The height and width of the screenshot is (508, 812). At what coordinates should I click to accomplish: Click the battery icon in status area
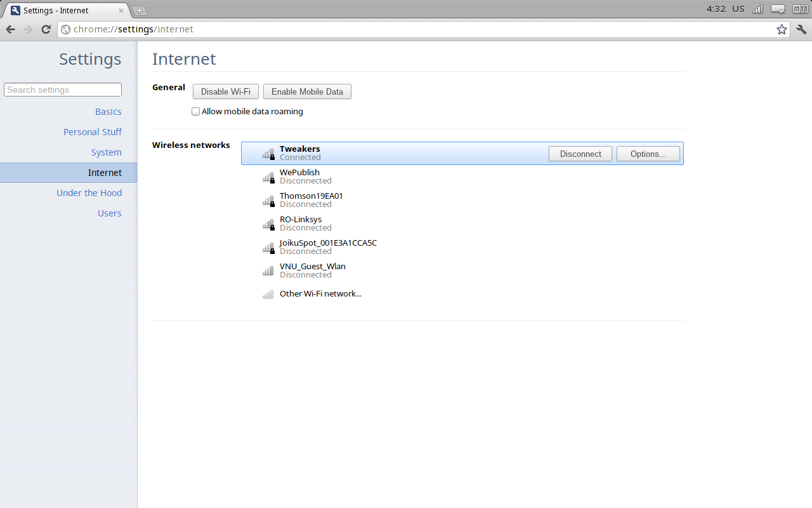[x=800, y=9]
